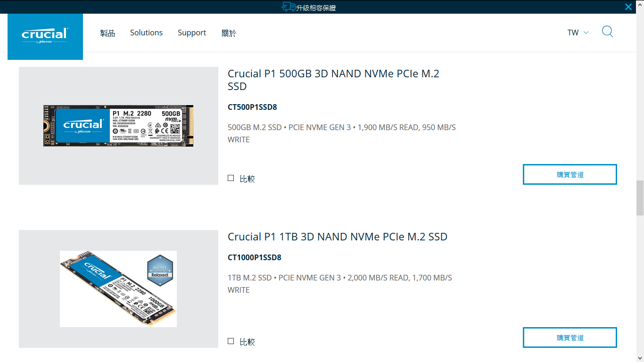This screenshot has height=362, width=644.
Task: Open the 製品 menu
Action: 107,33
